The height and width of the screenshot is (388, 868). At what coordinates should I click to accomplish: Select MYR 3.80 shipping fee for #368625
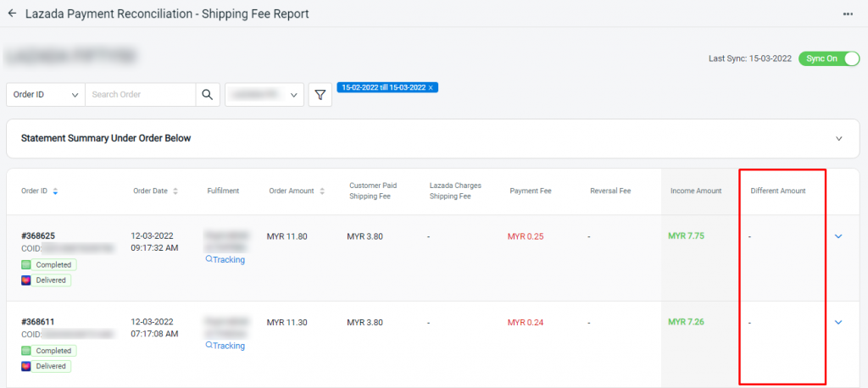(x=364, y=236)
